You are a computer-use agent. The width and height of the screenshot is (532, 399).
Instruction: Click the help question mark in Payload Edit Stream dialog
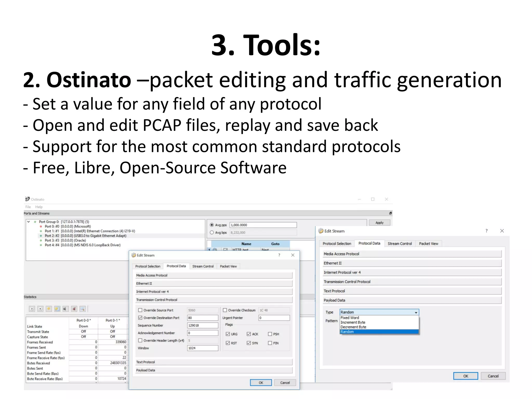pyautogui.click(x=487, y=231)
